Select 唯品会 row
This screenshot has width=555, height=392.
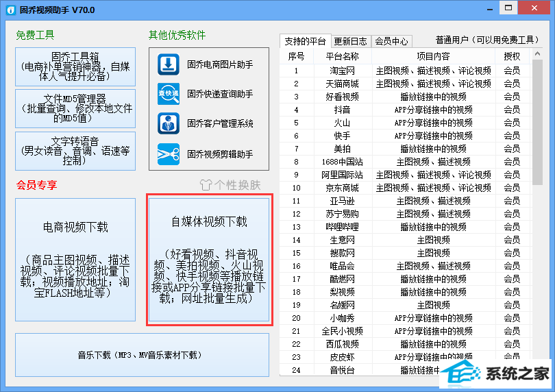[x=406, y=266]
